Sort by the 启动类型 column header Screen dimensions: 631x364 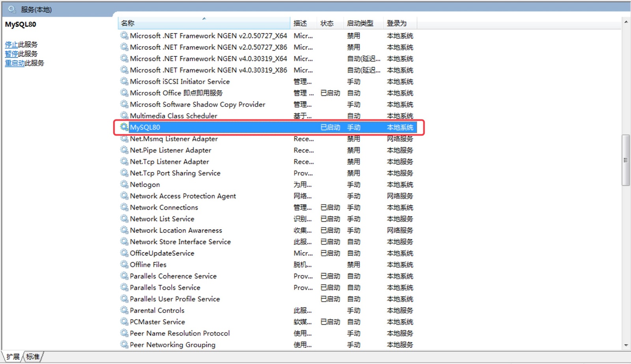tap(360, 23)
